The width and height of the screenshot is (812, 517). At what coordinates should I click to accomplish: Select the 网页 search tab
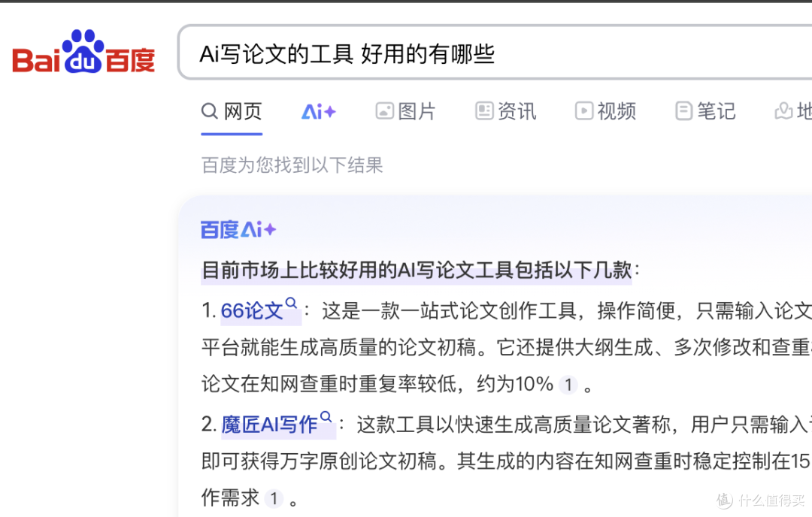232,111
